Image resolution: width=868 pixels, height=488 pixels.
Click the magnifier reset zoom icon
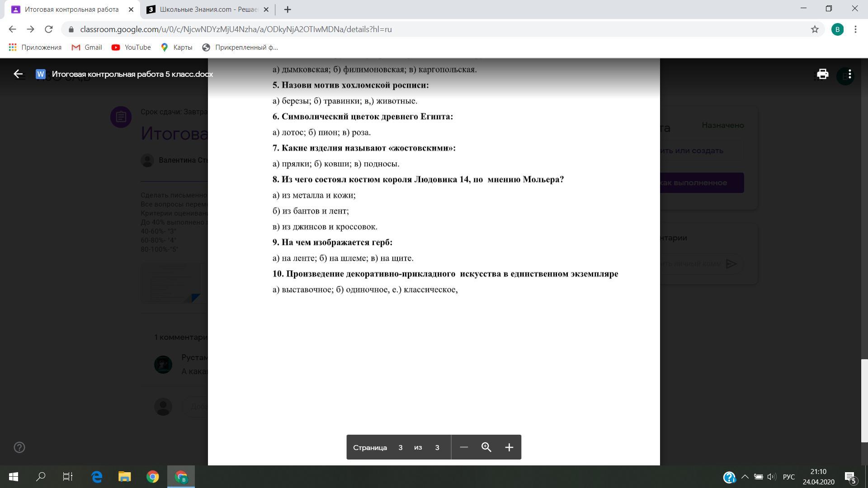point(486,447)
